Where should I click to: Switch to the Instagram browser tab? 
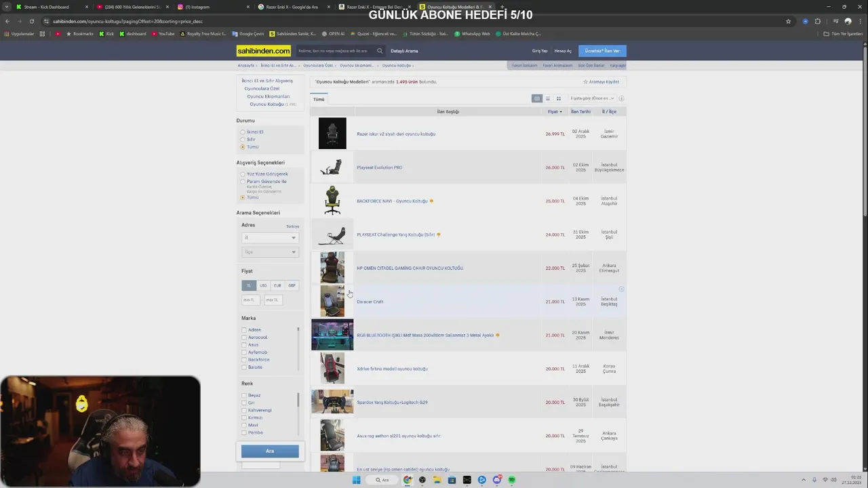(212, 7)
